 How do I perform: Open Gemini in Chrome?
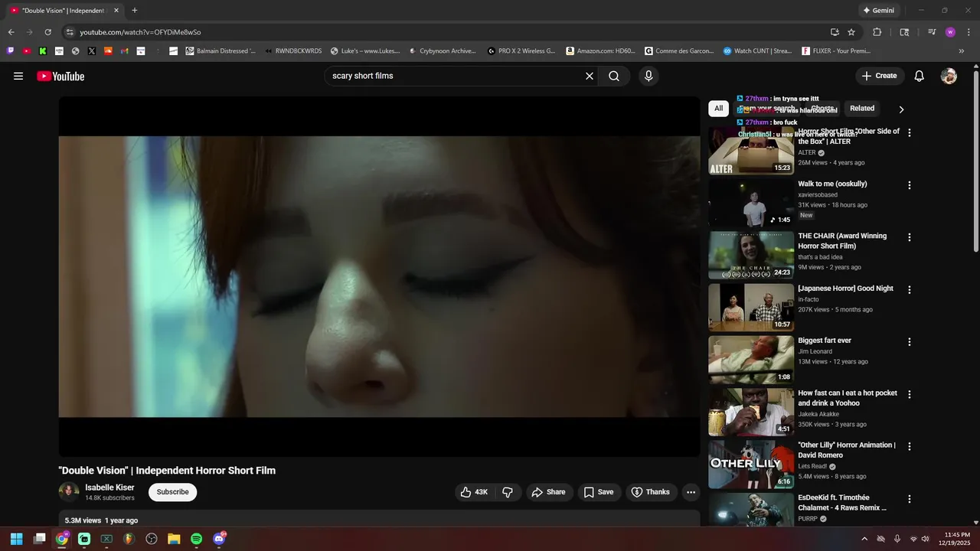point(878,11)
